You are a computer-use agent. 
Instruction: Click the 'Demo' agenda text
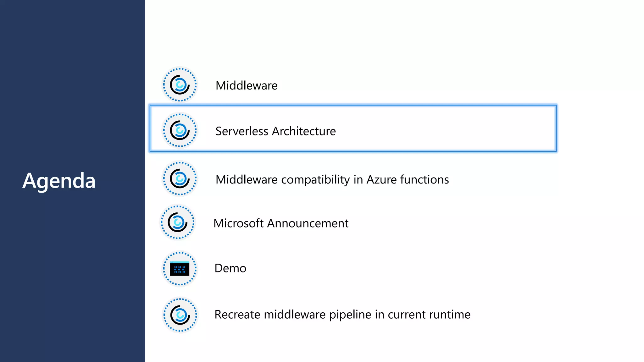click(230, 268)
